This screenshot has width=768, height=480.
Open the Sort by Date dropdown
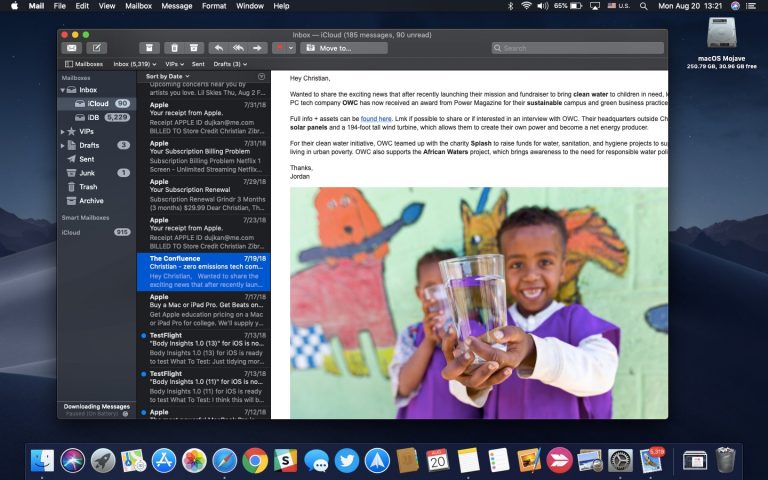pos(168,76)
